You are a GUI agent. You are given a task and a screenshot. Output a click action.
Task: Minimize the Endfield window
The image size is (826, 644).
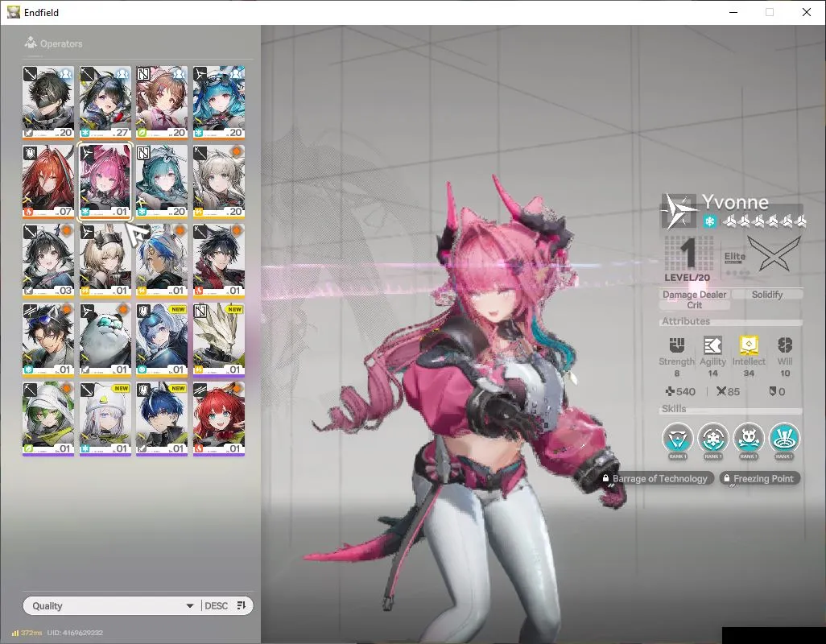pos(733,12)
